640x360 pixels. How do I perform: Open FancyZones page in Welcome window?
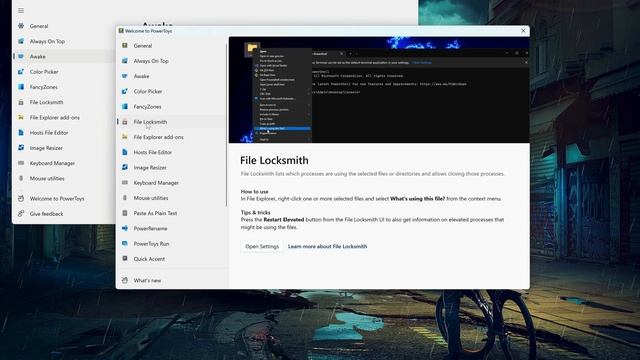(x=147, y=107)
